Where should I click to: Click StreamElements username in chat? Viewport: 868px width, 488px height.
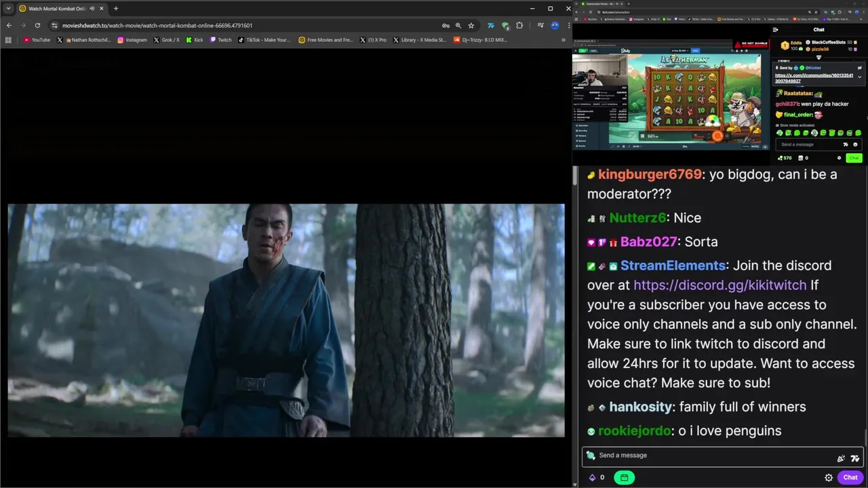click(673, 265)
